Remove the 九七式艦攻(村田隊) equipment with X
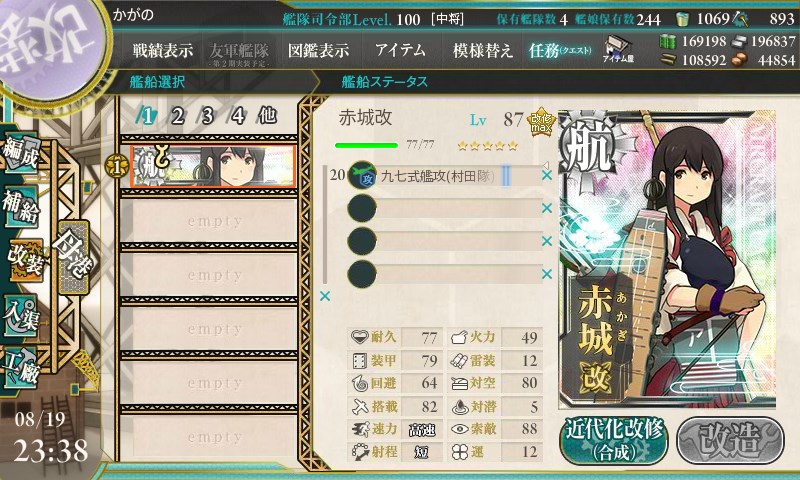The image size is (800, 480). (546, 175)
